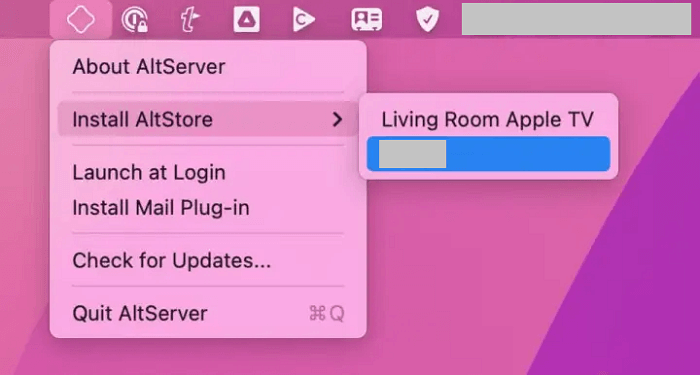Open the locked broadcast icon in menu bar
This screenshot has width=700, height=375.
pos(134,20)
